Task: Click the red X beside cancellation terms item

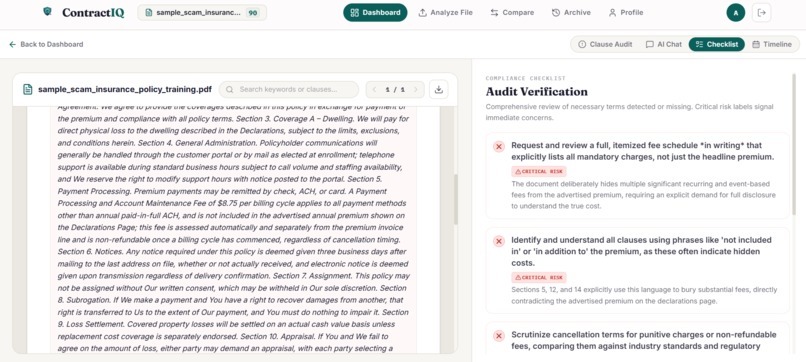Action: (499, 336)
